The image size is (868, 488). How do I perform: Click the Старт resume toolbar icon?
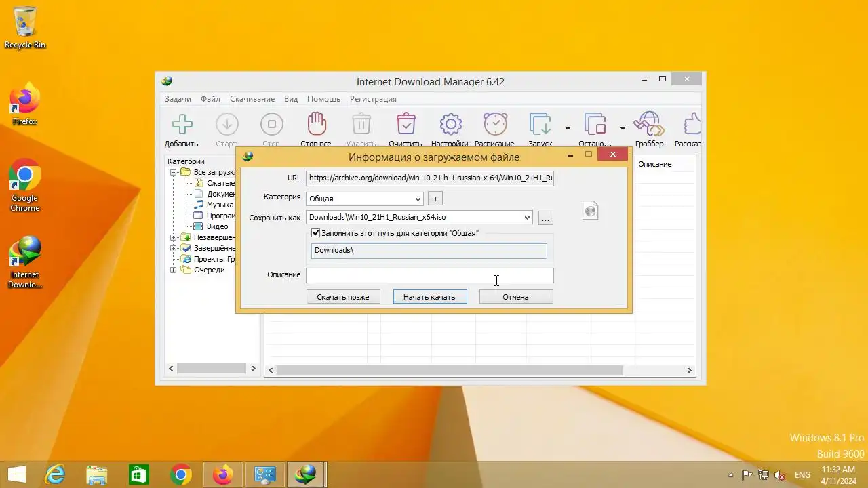[226, 125]
